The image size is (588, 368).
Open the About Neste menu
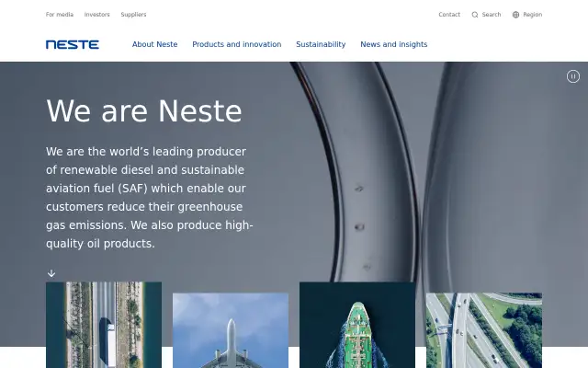pyautogui.click(x=155, y=44)
